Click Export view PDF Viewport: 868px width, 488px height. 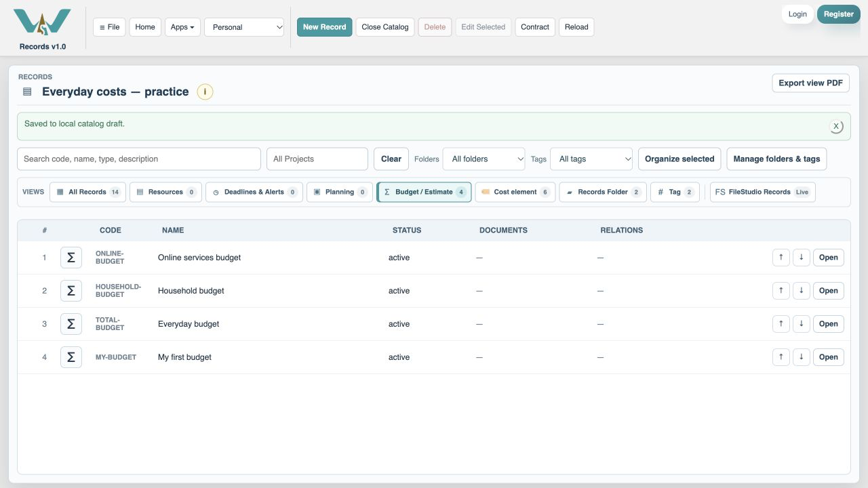tap(811, 83)
